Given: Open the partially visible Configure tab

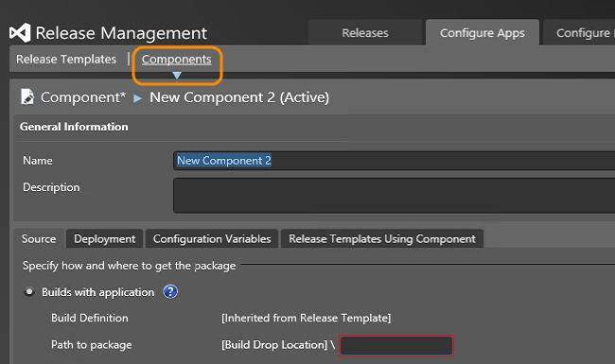Looking at the screenshot, I should (x=579, y=33).
